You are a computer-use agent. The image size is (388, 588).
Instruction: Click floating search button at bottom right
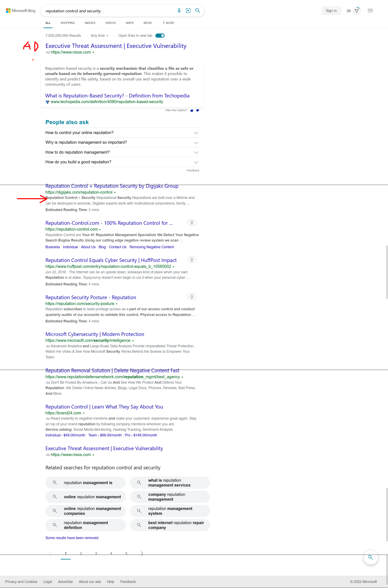coord(370,557)
